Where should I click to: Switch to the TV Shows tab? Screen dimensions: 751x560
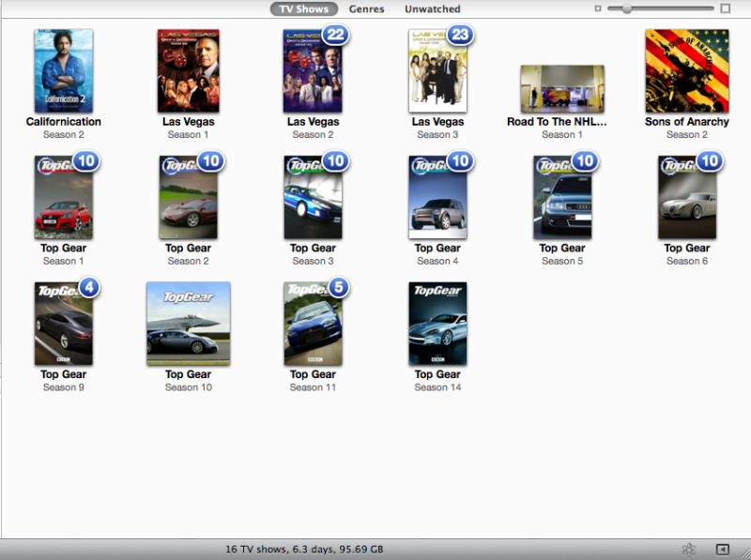coord(303,9)
